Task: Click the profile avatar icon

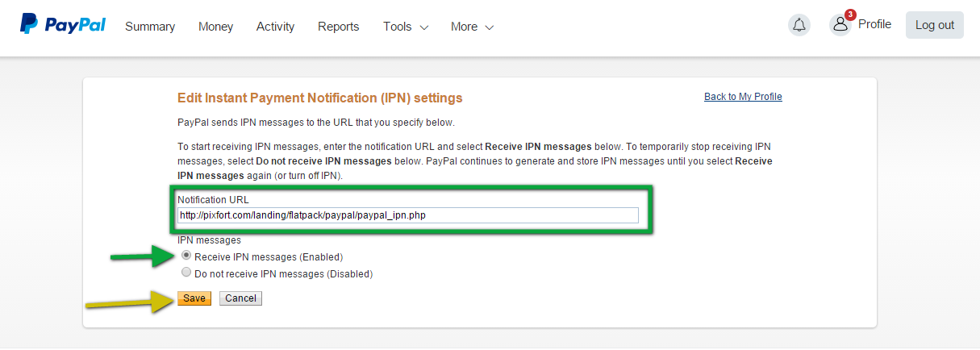Action: click(x=840, y=25)
